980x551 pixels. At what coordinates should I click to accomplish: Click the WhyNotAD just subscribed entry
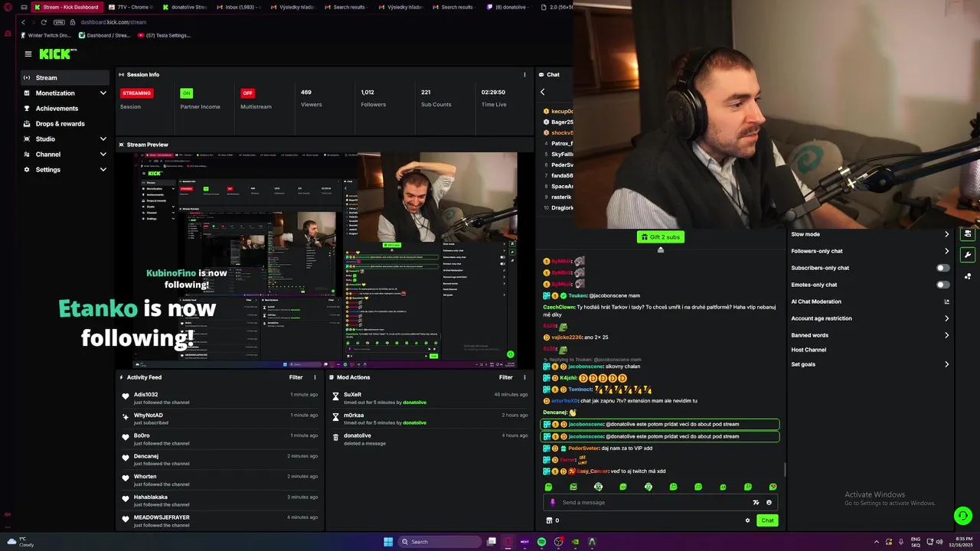(x=220, y=419)
